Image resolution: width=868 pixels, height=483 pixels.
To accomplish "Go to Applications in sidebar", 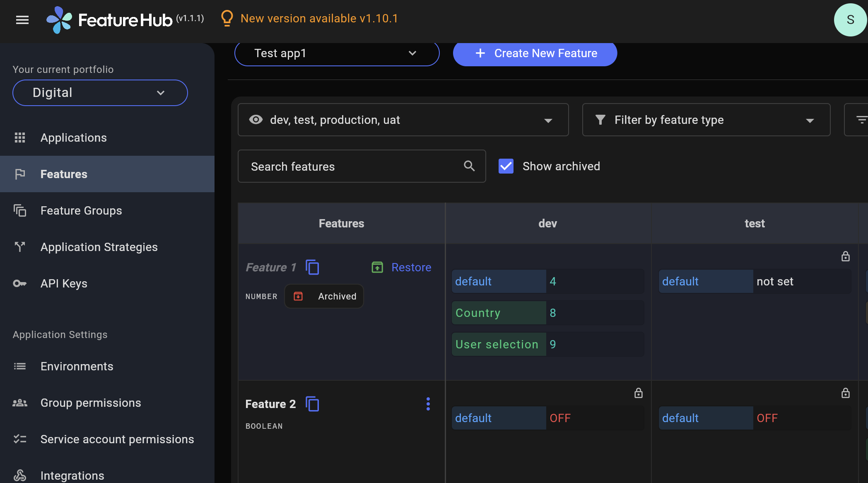I will tap(107, 138).
